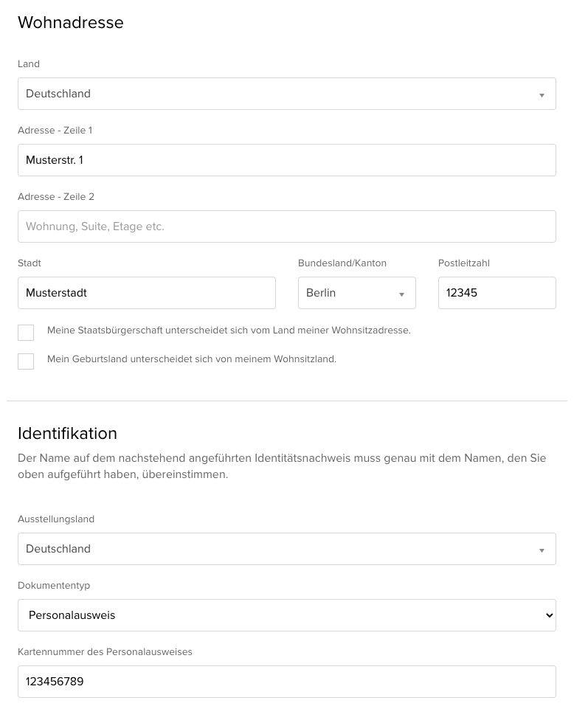Click the arrow in the Bundesland/Kanton dropdown
The image size is (588, 720).
pyautogui.click(x=401, y=294)
